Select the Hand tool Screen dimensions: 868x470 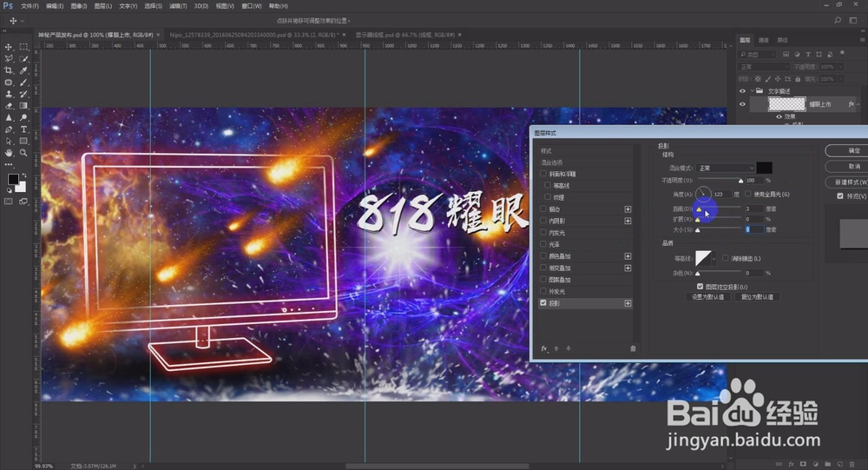[x=9, y=152]
